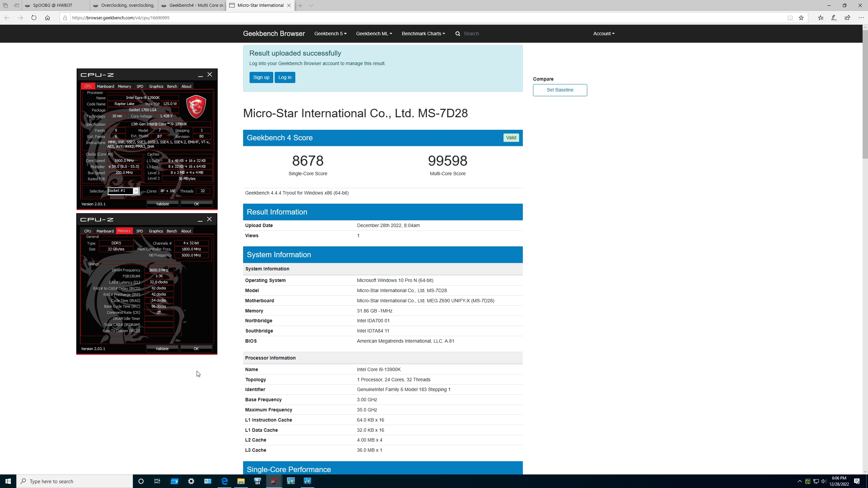868x488 pixels.
Task: Click OK in the top CPU-Z window
Action: pos(196,204)
